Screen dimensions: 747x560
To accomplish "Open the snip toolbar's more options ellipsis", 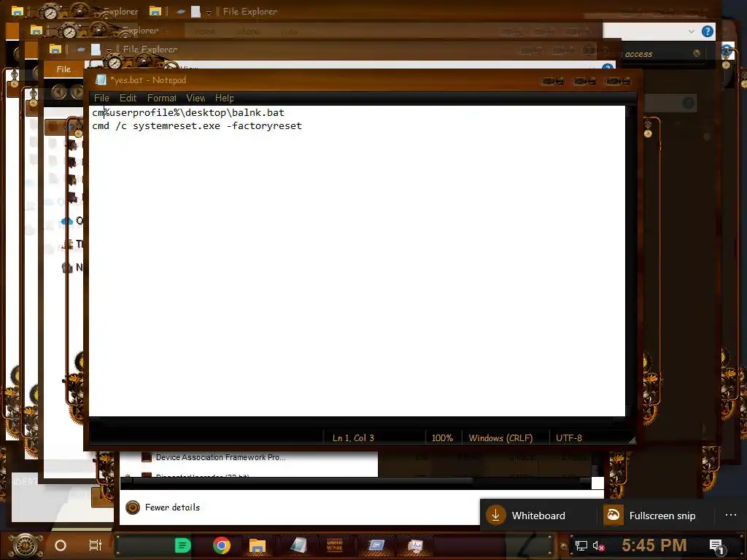I will [x=731, y=516].
